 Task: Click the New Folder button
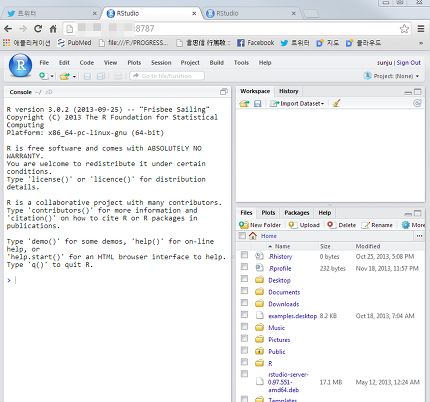pyautogui.click(x=260, y=225)
